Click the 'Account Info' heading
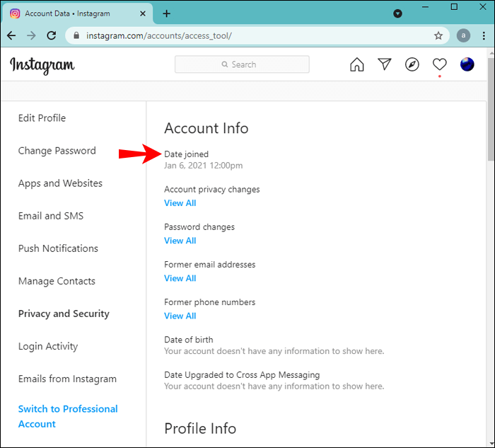The height and width of the screenshot is (448, 495). coord(206,128)
